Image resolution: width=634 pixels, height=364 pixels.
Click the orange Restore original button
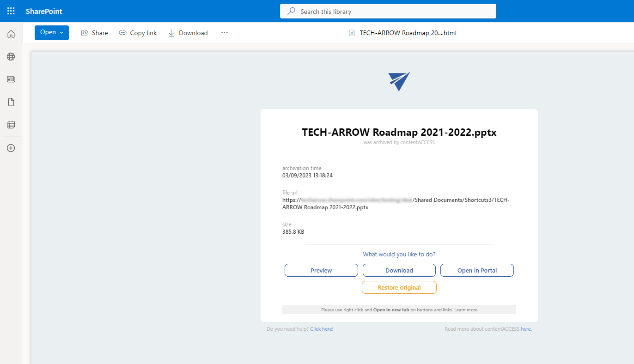coord(399,287)
